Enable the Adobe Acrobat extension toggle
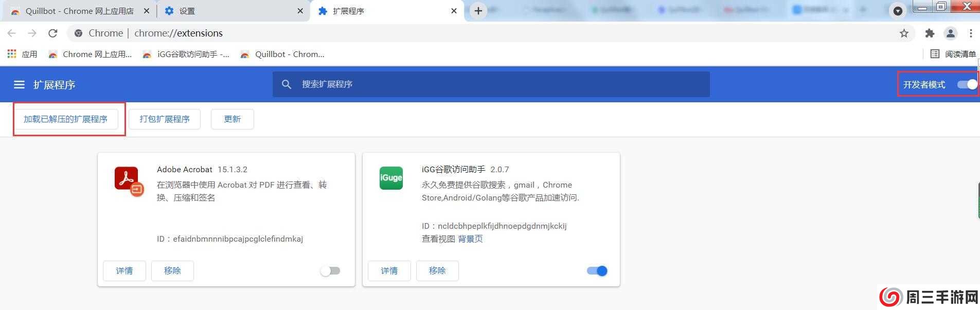Viewport: 980px width, 310px height. point(330,271)
